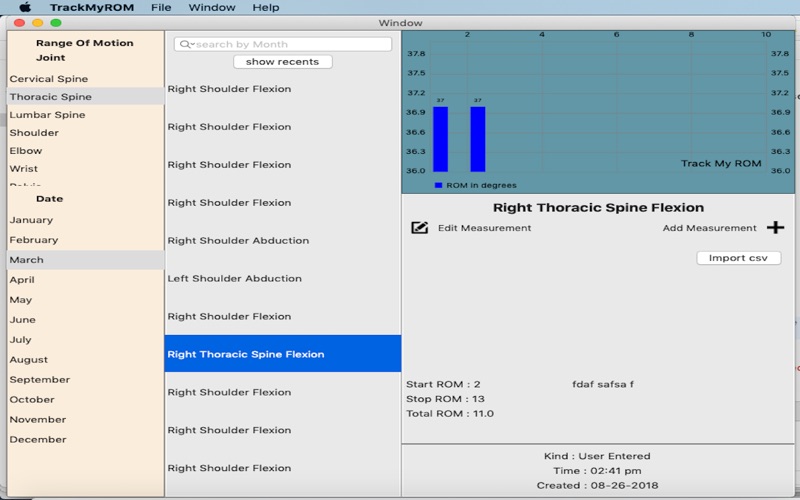
Task: Click the ROM in degrees legend swatch
Action: [438, 185]
